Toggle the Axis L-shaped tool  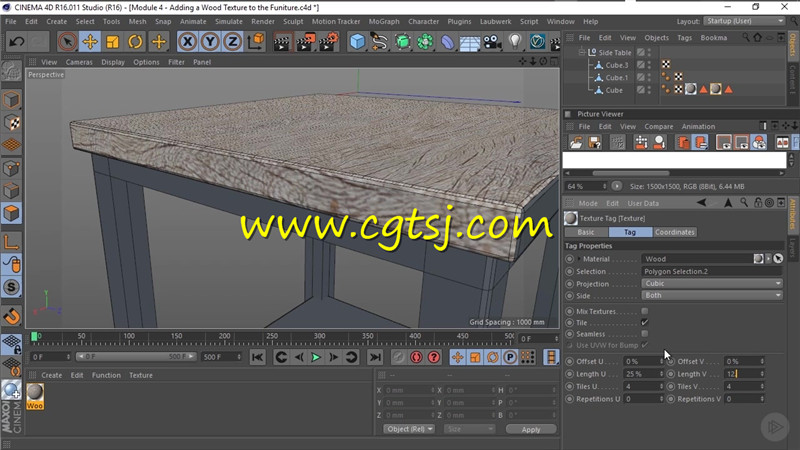pos(11,241)
